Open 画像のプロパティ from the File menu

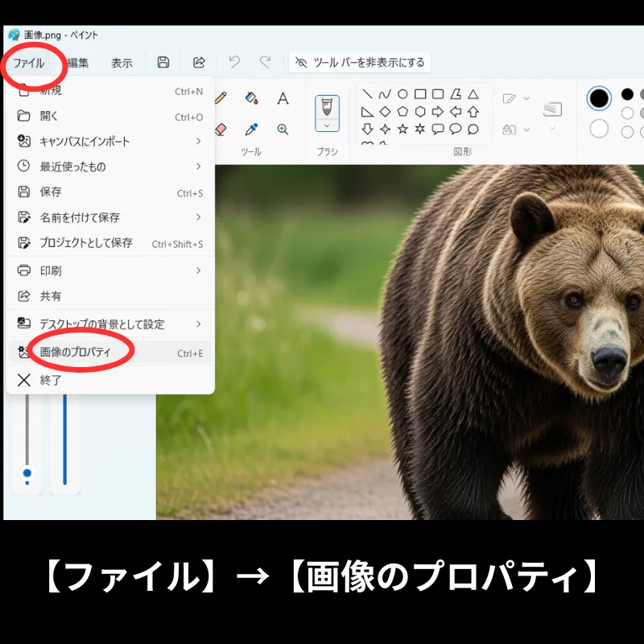click(x=76, y=353)
